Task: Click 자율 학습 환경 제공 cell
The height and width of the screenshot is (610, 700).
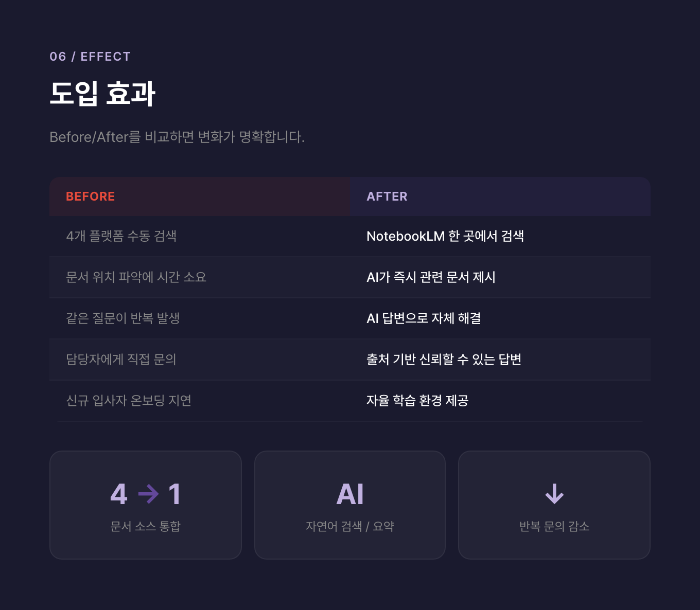Action: coord(417,401)
